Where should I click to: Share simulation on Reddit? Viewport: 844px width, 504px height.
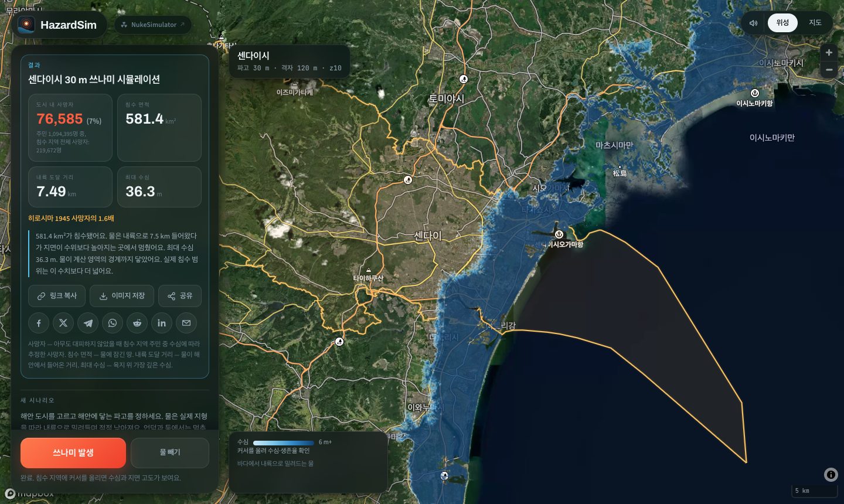click(137, 323)
